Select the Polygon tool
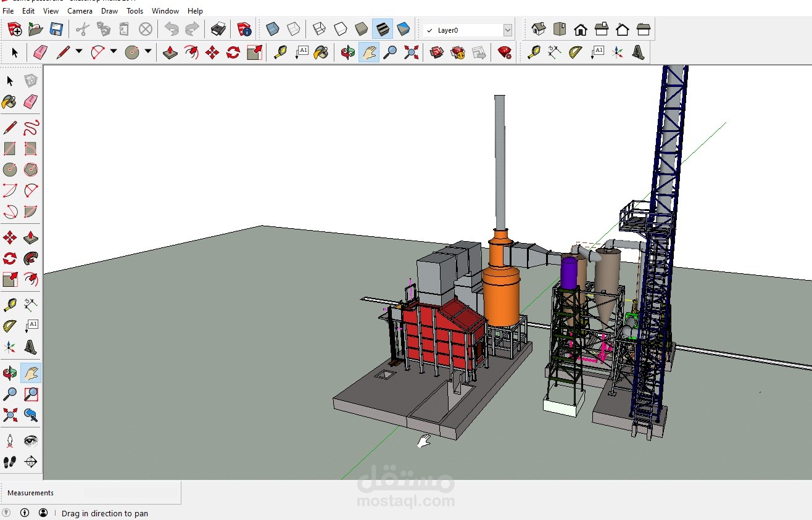Viewport: 812px width, 520px height. tap(31, 169)
